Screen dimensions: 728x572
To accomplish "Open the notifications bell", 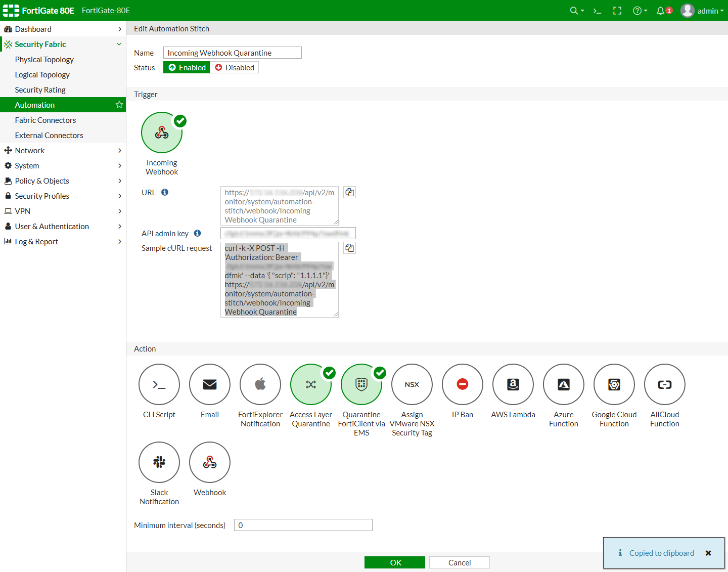I will click(x=664, y=11).
